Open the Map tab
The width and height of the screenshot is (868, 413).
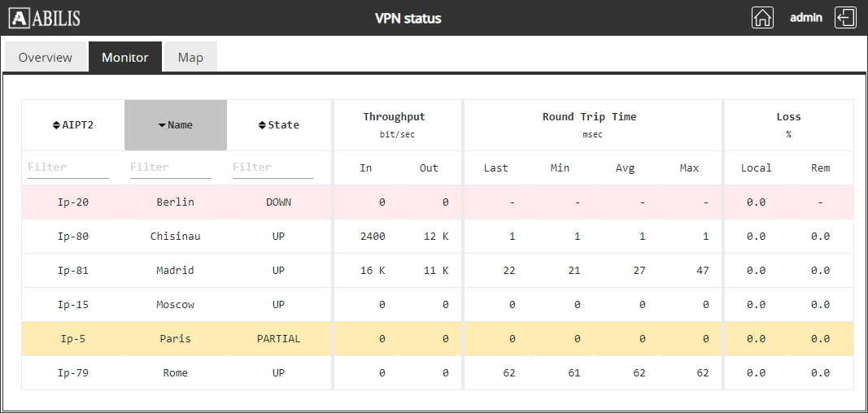[190, 58]
